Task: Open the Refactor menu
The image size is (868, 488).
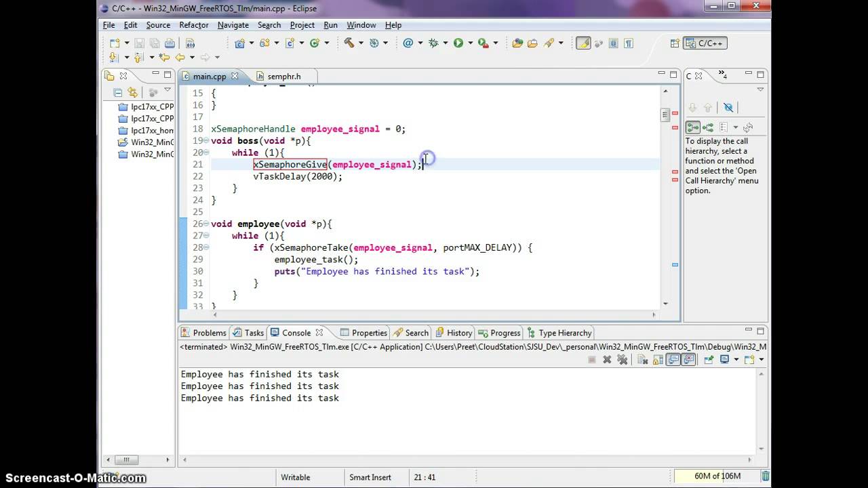Action: pyautogui.click(x=194, y=25)
